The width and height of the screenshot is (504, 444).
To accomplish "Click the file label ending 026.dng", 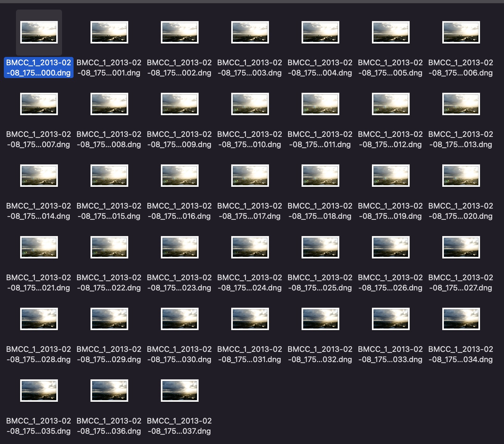I will pyautogui.click(x=390, y=283).
